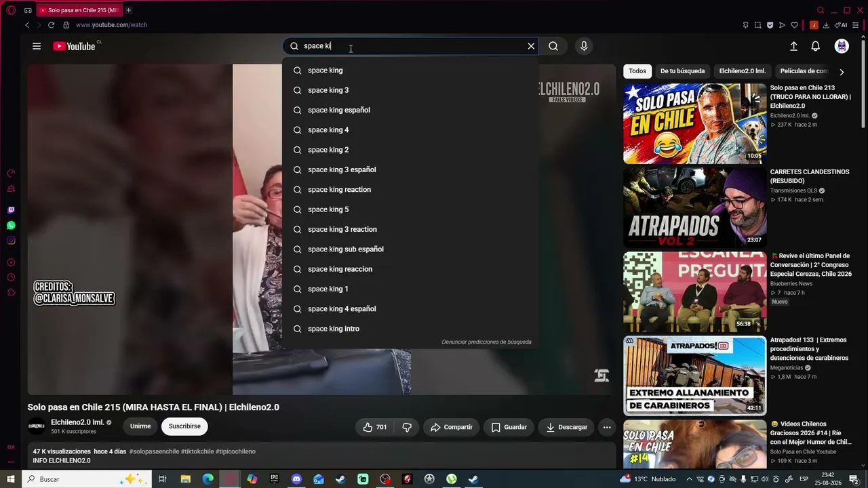Viewport: 868px width, 488px height.
Task: Pick "space king 3 reaction" suggestion
Action: pos(410,229)
